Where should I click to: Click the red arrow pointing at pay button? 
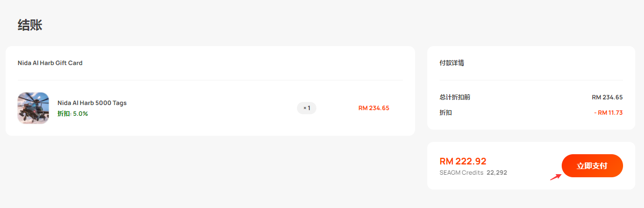tap(556, 177)
